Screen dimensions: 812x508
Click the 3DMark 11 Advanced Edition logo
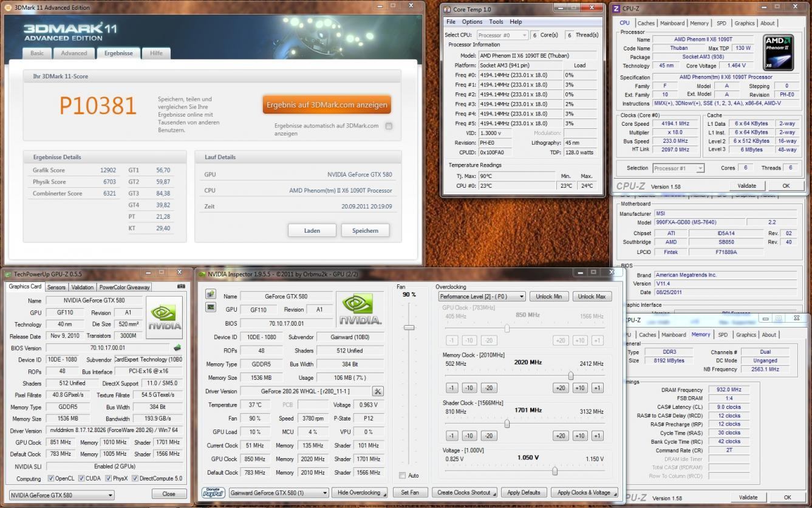pos(70,32)
